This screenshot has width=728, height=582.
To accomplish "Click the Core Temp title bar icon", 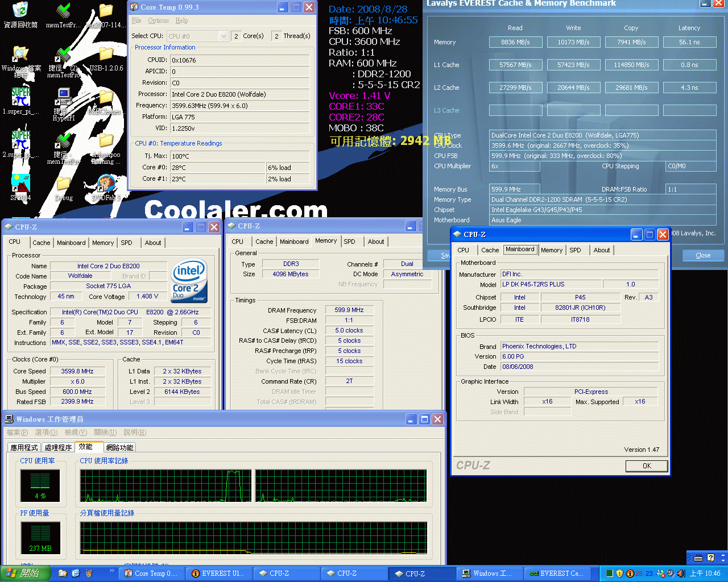I will pyautogui.click(x=134, y=7).
